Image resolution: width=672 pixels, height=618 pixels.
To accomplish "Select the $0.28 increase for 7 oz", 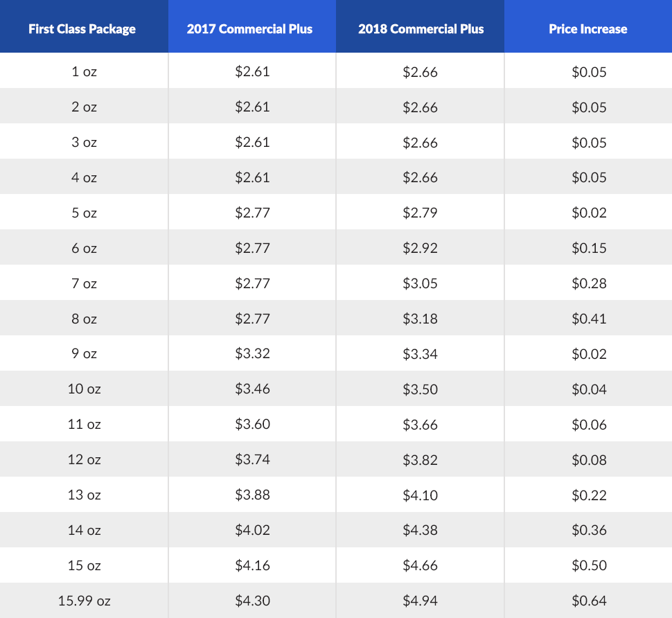I will [x=588, y=283].
